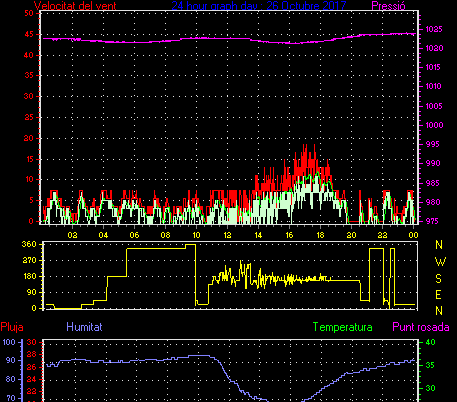The height and width of the screenshot is (402, 457).
Task: Click the 100 humidity scale value
Action: coord(9,342)
